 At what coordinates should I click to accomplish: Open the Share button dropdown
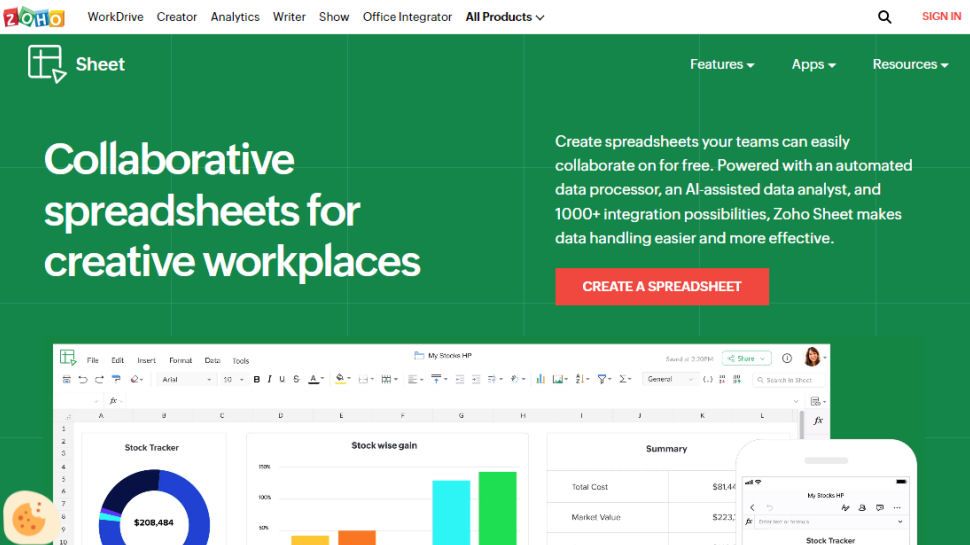pos(746,358)
